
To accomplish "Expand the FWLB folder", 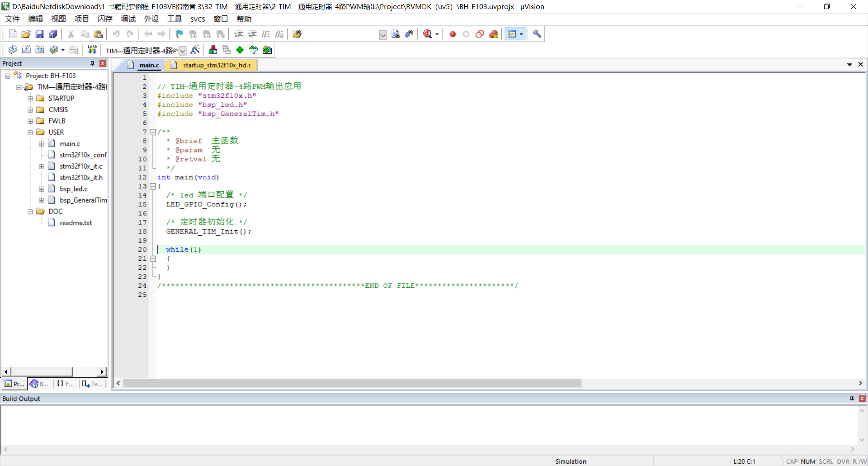I will (30, 121).
